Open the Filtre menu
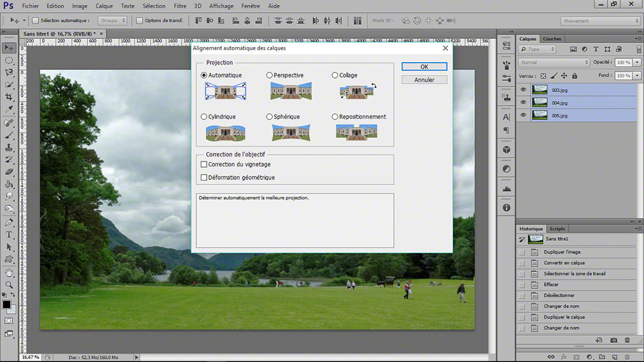The width and height of the screenshot is (644, 362). (x=180, y=6)
